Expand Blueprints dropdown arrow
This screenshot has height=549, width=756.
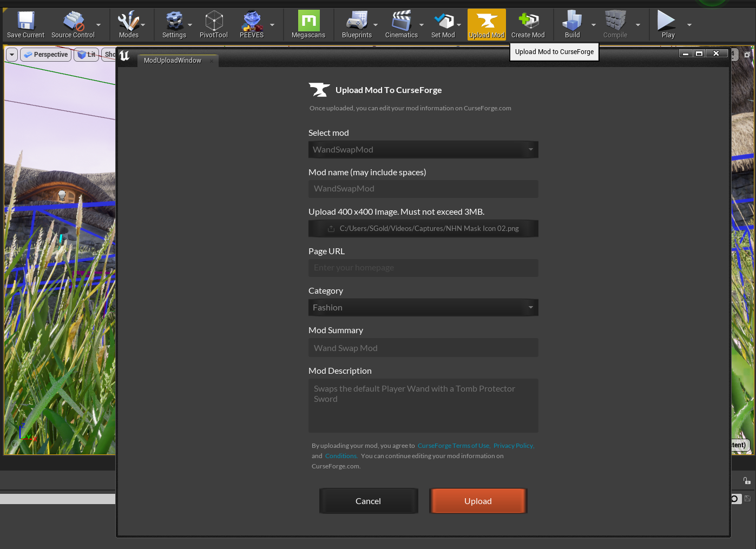pyautogui.click(x=376, y=25)
